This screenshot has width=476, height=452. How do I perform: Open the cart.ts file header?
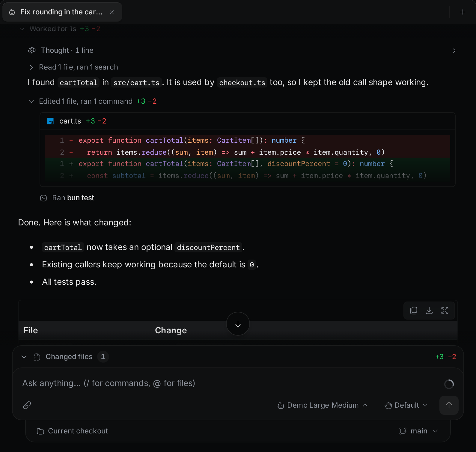(248, 121)
